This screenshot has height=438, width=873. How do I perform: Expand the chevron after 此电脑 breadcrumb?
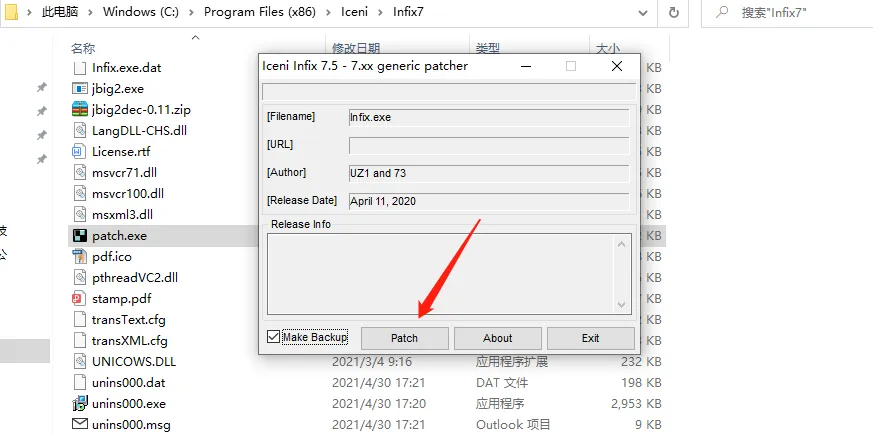pos(90,12)
